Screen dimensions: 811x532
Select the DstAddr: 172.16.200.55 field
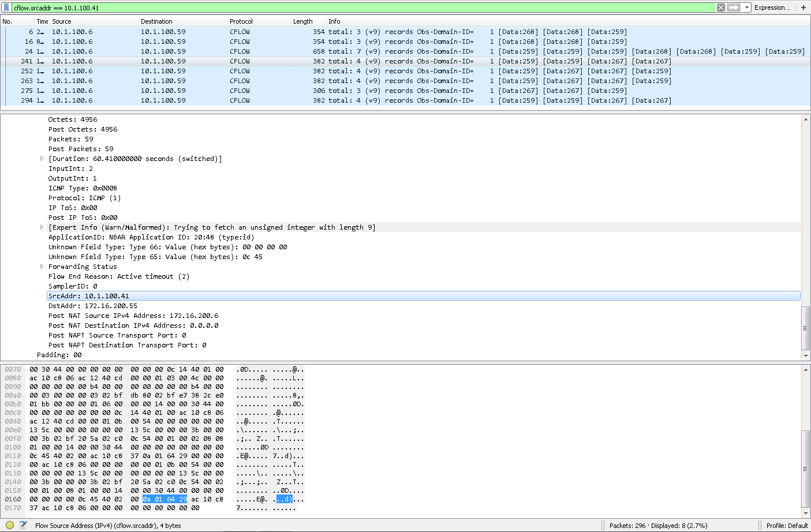tap(93, 306)
